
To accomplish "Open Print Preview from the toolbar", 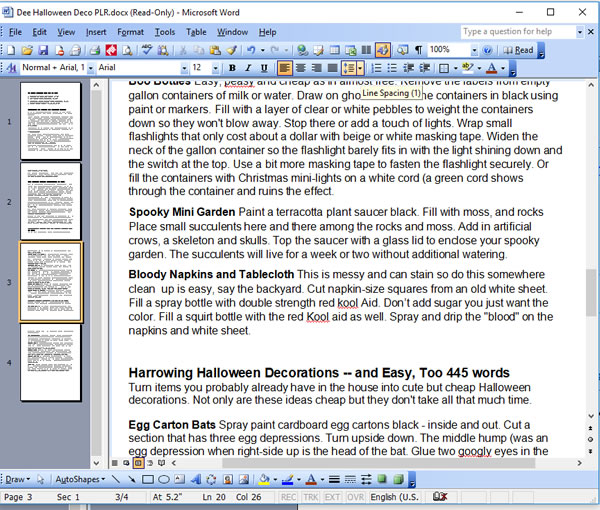I will pyautogui.click(x=127, y=50).
